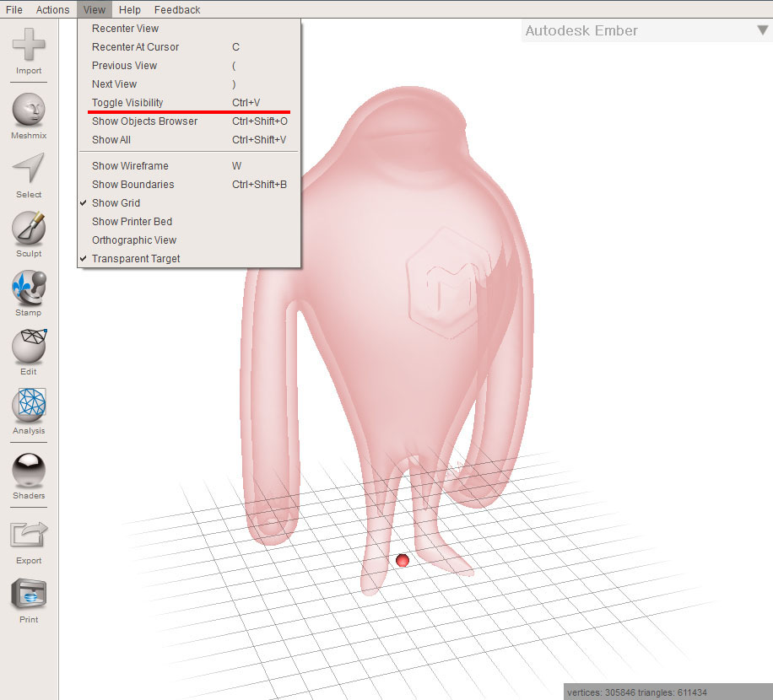Viewport: 773px width, 700px height.
Task: Enable Show Printer Bed
Action: coord(189,222)
